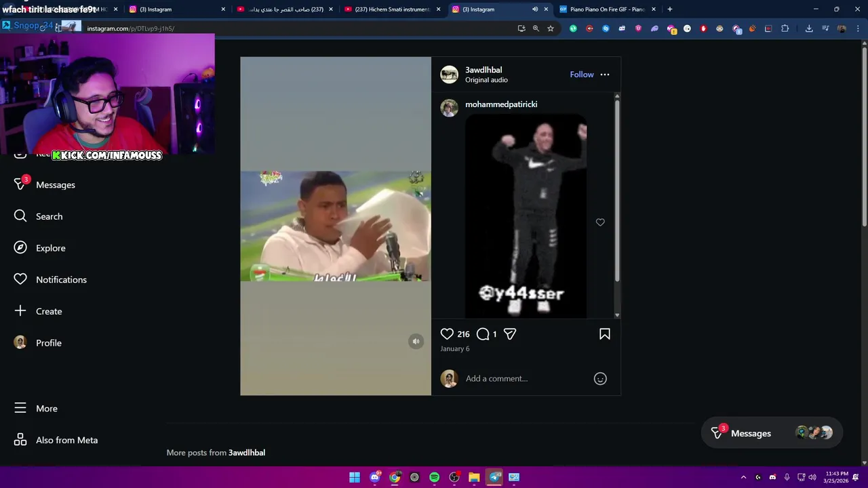Open the Windows Start button

tap(355, 477)
